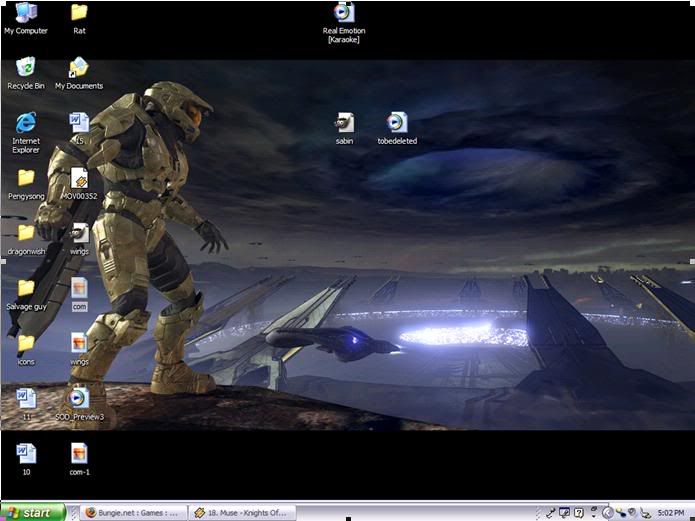Switch to 18. Muse - Knights Of taskbar window
This screenshot has height=521, width=695.
tap(243, 513)
